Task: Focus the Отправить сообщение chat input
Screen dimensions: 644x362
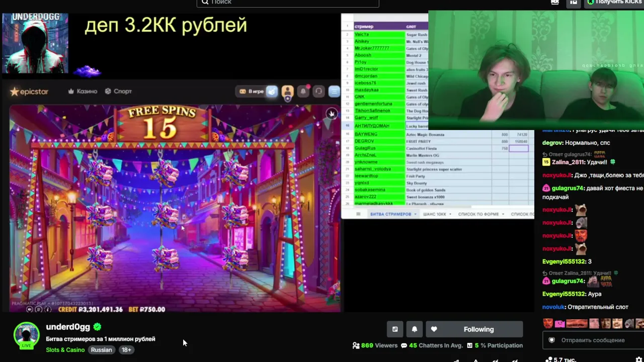Action: pyautogui.click(x=593, y=340)
